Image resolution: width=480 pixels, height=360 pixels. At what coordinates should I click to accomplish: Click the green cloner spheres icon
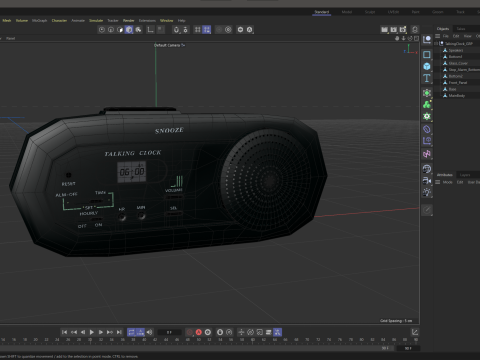click(x=427, y=105)
